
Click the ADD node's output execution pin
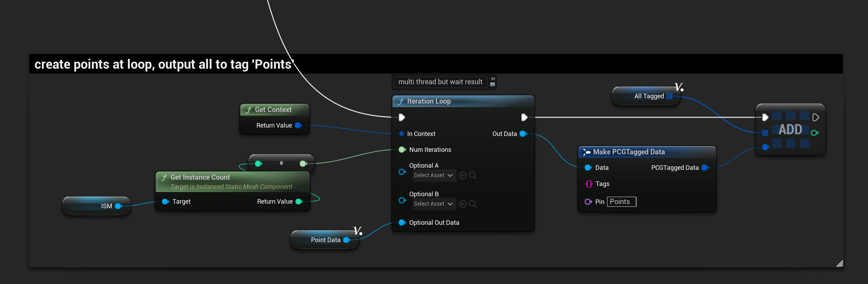pyautogui.click(x=816, y=117)
